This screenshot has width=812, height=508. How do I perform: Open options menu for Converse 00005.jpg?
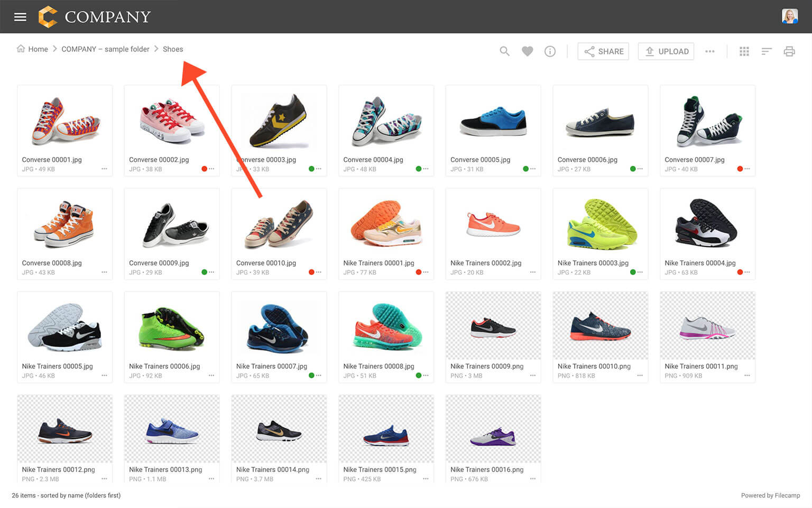coord(533,169)
